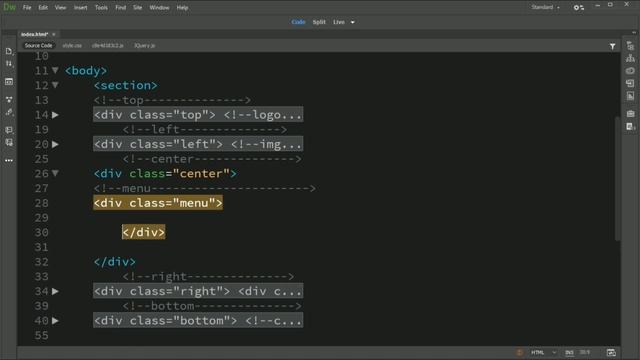Switch to Live view
Screen dimensions: 640x360
click(x=339, y=22)
